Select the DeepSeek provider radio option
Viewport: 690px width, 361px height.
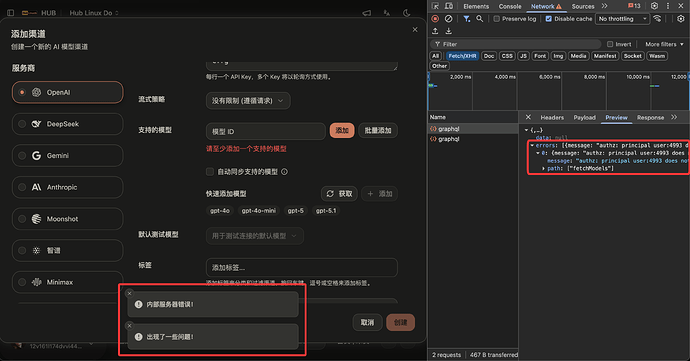(67, 124)
